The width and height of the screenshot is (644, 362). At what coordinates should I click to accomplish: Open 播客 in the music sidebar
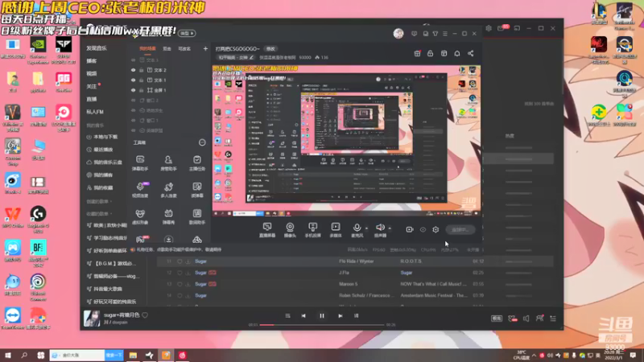point(91,61)
